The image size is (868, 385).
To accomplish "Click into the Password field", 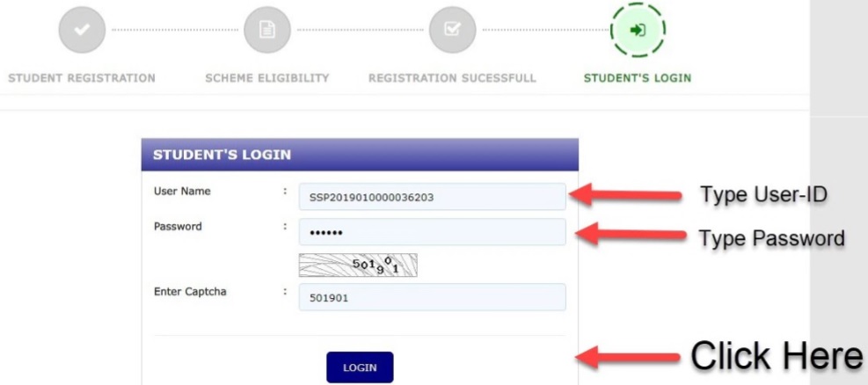I will click(433, 232).
